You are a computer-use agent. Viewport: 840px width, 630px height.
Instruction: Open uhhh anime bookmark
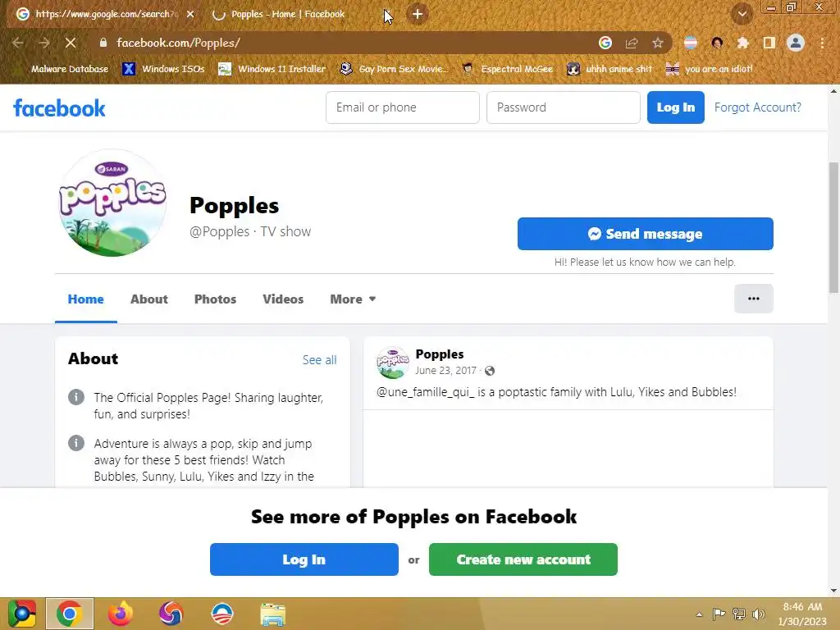click(609, 69)
